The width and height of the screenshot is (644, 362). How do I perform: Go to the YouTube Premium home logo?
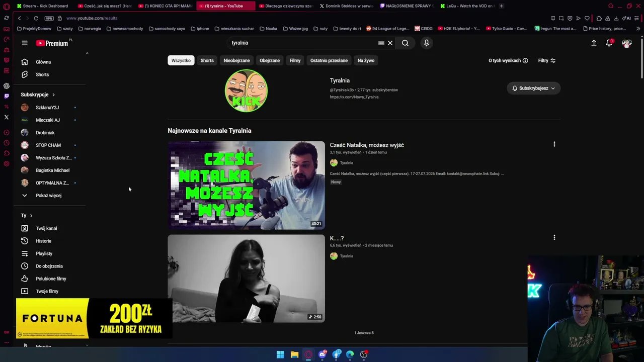point(53,43)
